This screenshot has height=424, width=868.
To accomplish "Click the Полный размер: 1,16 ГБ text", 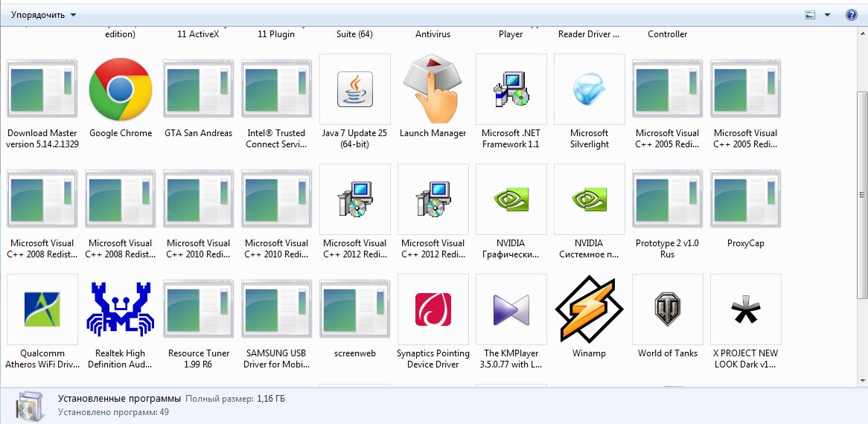I will [x=235, y=399].
